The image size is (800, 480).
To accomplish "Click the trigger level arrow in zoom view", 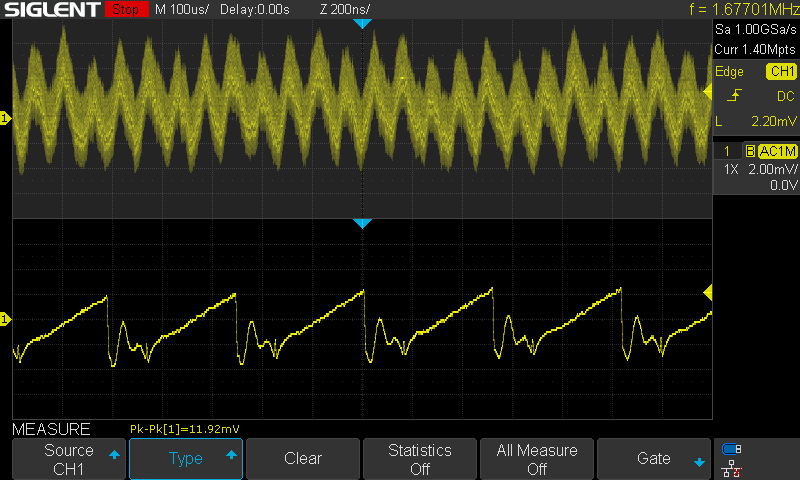I will pyautogui.click(x=707, y=292).
